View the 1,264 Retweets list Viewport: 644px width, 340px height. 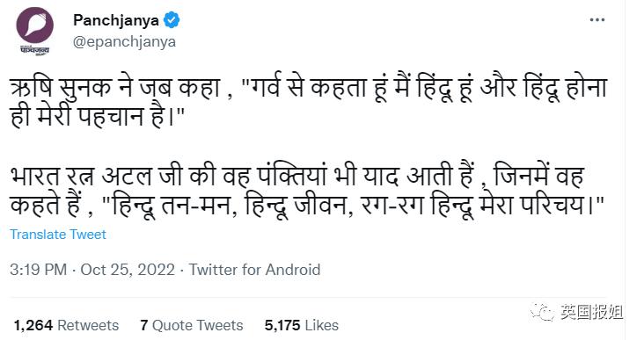pyautogui.click(x=66, y=325)
